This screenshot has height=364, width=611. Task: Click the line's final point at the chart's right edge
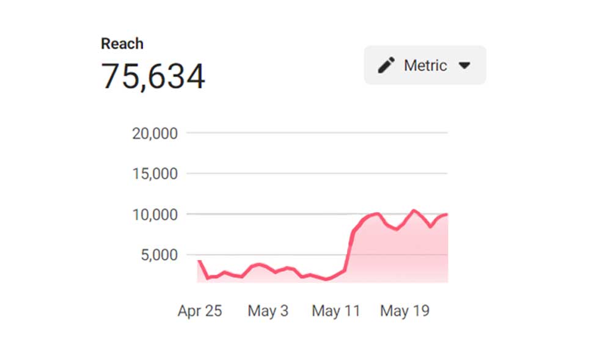447,214
